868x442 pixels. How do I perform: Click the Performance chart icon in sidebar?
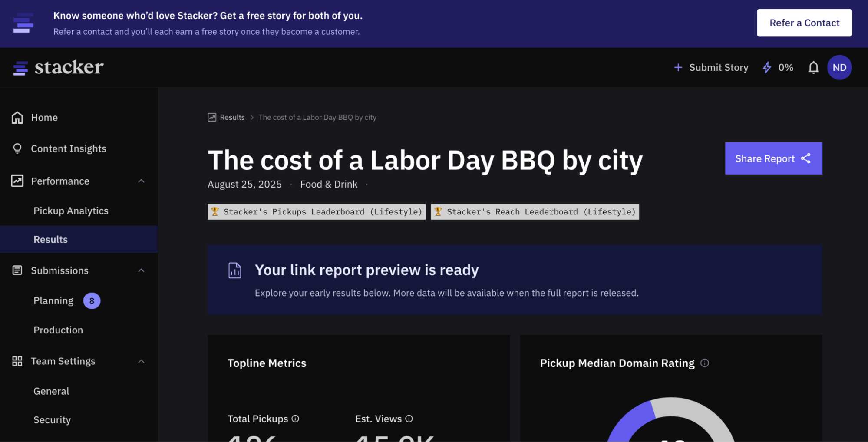point(17,181)
